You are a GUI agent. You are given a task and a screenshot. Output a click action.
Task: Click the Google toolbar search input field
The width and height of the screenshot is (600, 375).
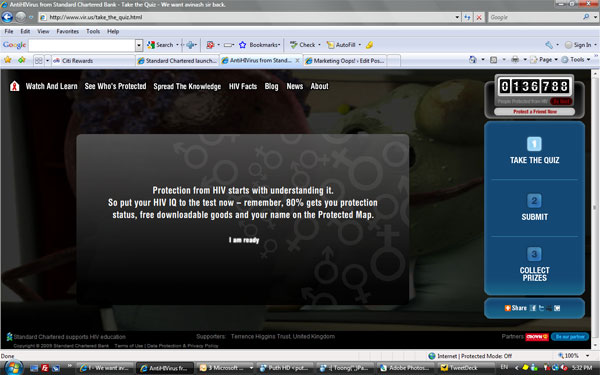tap(82, 45)
